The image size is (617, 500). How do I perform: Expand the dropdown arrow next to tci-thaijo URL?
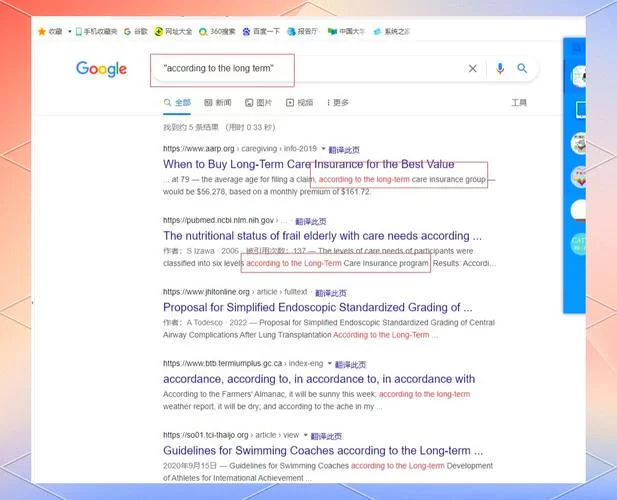[x=305, y=435]
